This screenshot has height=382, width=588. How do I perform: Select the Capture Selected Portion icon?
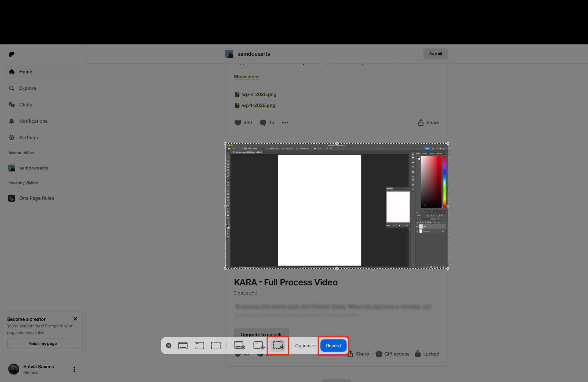point(216,345)
